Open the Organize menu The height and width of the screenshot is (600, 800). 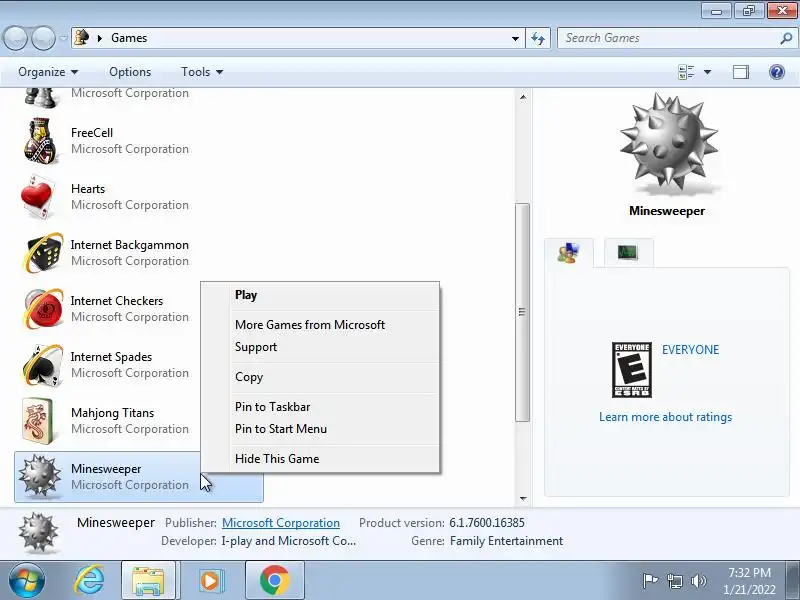(48, 72)
